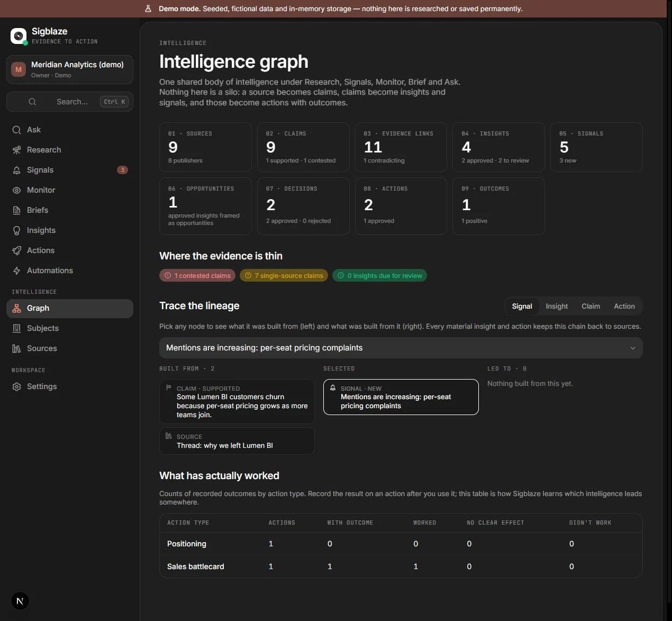This screenshot has height=621, width=672.
Task: Click the Ask magnifier icon in sidebar
Action: [x=17, y=130]
